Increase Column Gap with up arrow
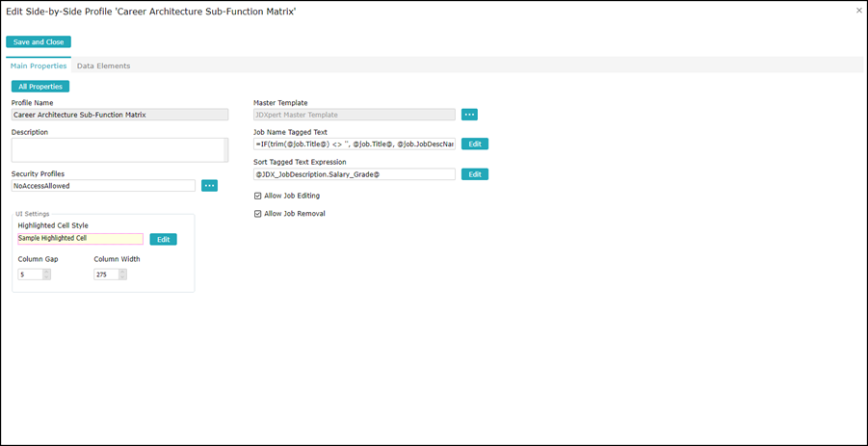 [46, 272]
